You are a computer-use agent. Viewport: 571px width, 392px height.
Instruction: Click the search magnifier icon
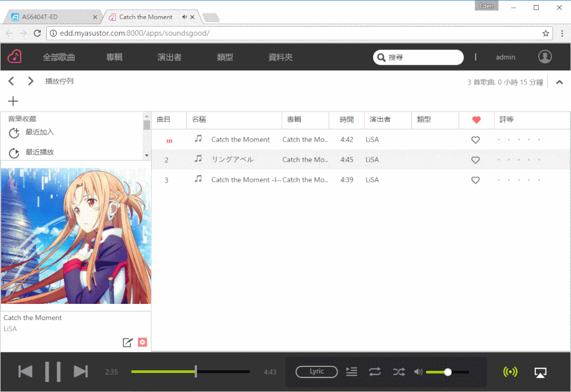click(381, 57)
